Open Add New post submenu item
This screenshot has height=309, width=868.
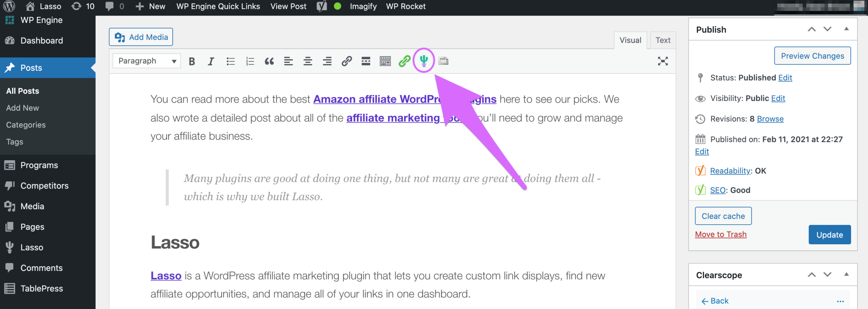click(x=22, y=108)
